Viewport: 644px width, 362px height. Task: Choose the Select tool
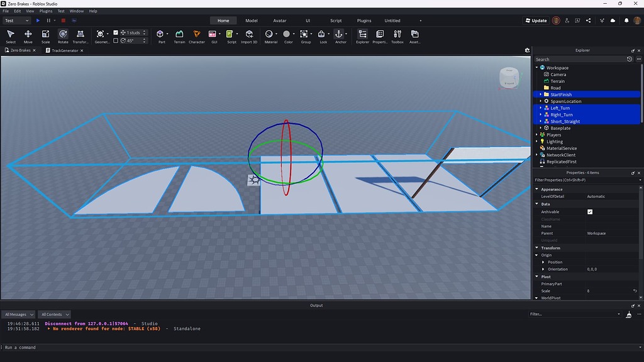point(11,36)
